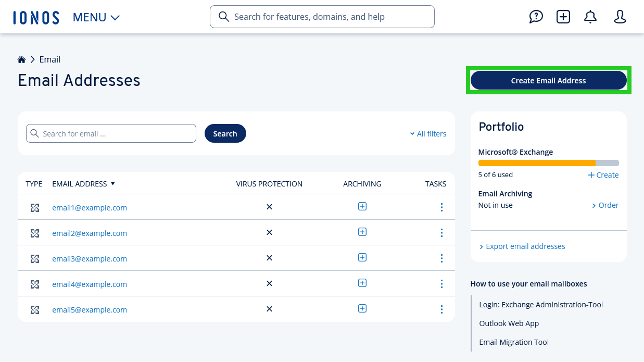This screenshot has width=644, height=362.
Task: Click the Microsoft Exchange usage bar
Action: pos(548,163)
